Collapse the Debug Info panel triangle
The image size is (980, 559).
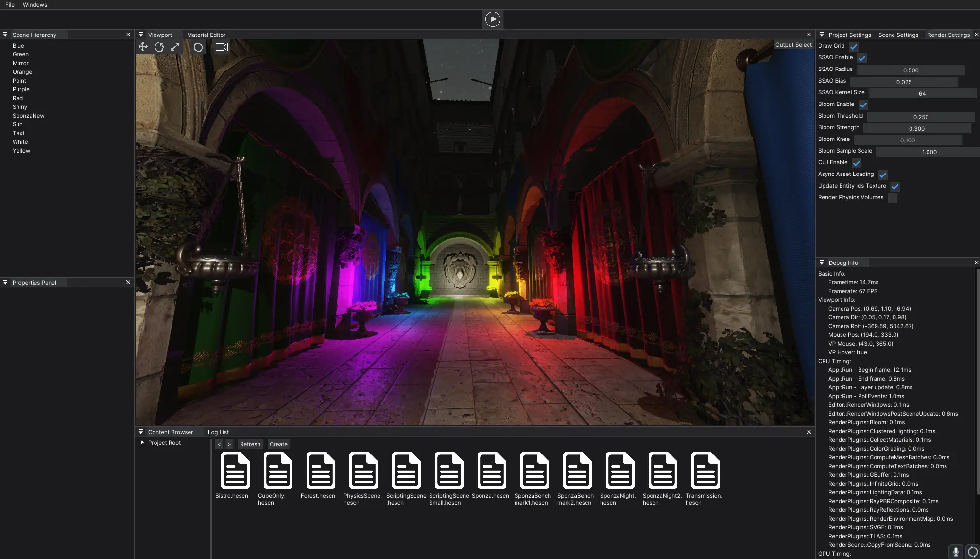click(822, 263)
